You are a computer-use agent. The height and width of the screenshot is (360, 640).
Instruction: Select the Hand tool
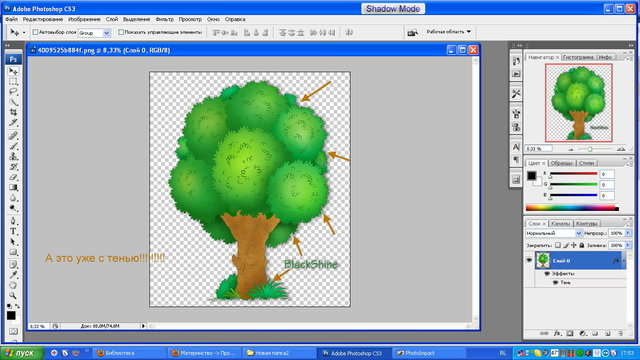click(13, 285)
